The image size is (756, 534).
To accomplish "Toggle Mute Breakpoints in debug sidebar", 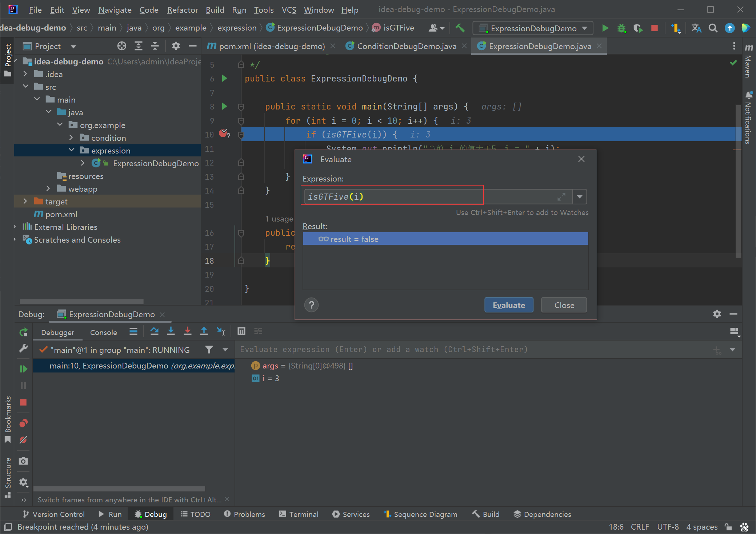I will [x=23, y=440].
